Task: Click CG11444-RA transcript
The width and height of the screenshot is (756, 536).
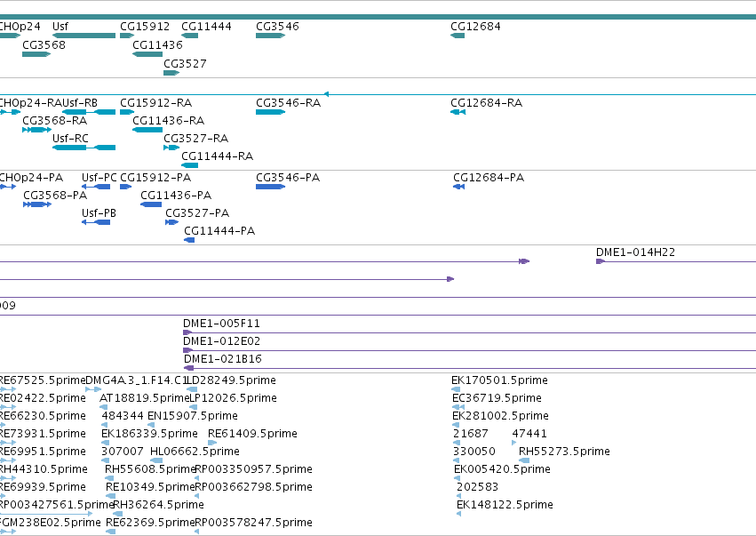Action: point(189,165)
